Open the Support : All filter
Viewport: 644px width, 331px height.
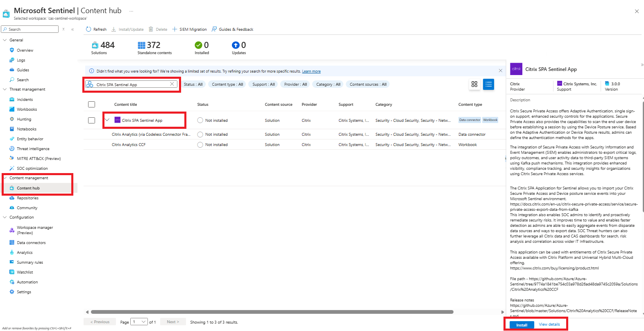263,84
